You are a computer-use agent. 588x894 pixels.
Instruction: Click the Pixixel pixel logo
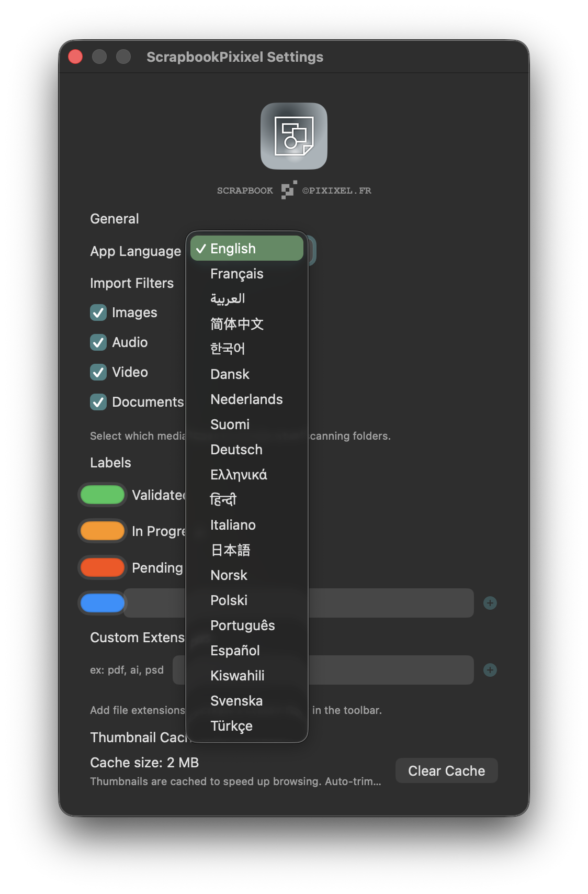pos(288,190)
